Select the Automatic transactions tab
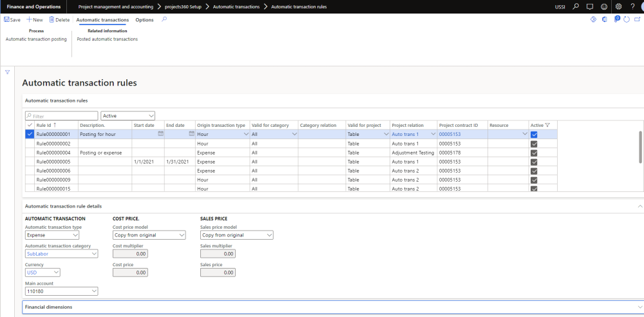The width and height of the screenshot is (644, 317). pos(102,20)
